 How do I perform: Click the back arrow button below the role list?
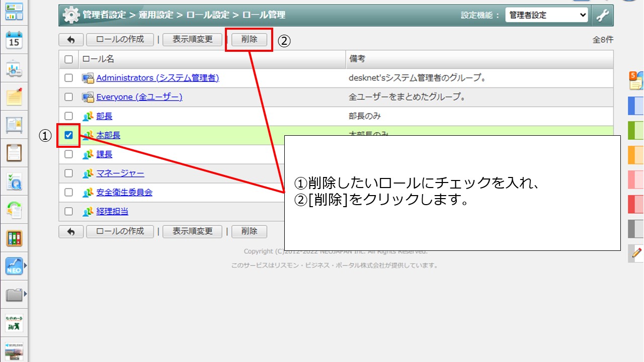click(x=71, y=231)
